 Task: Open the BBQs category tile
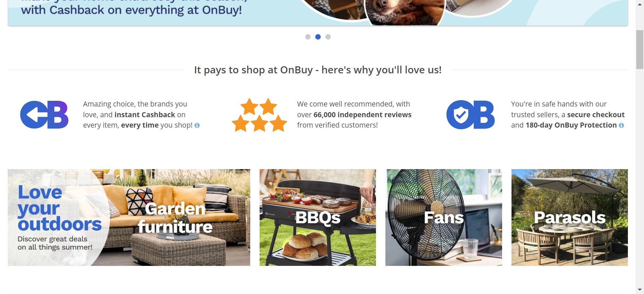coord(318,217)
